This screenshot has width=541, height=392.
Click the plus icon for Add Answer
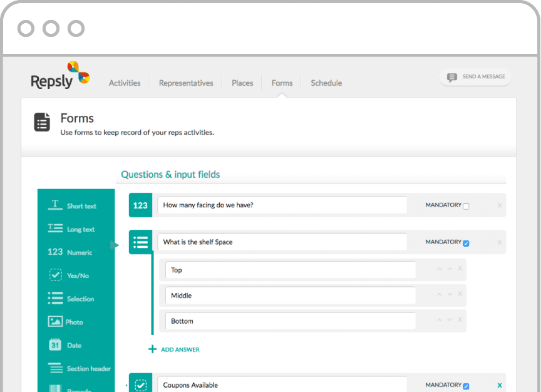[x=152, y=349]
